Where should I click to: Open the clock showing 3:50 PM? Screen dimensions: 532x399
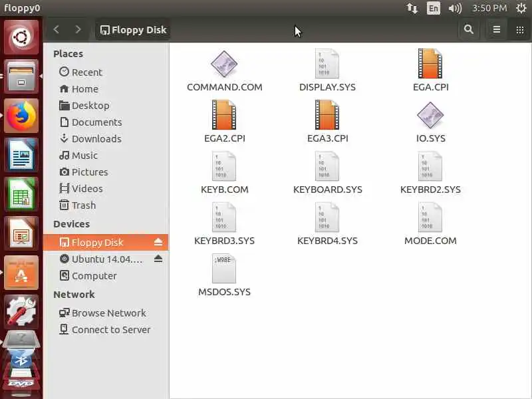coord(489,8)
